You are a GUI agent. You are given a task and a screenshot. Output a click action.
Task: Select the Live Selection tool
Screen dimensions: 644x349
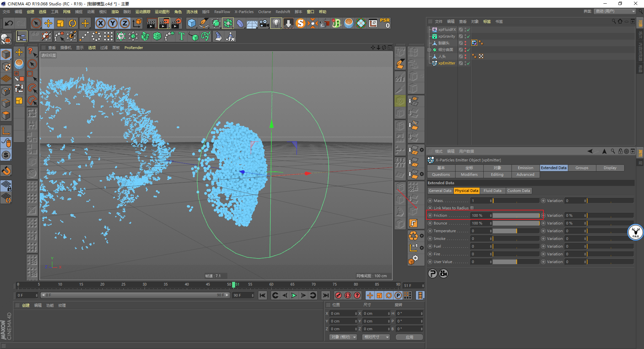tap(36, 23)
